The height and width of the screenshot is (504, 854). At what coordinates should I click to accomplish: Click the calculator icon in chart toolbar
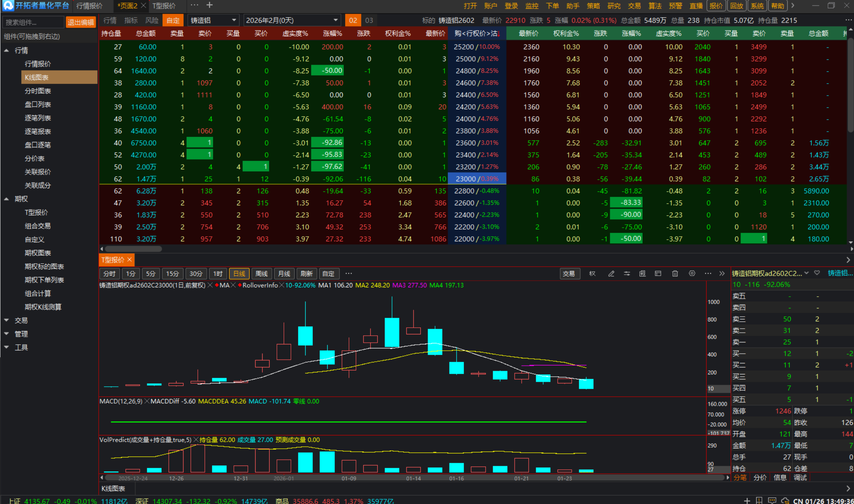tap(642, 274)
